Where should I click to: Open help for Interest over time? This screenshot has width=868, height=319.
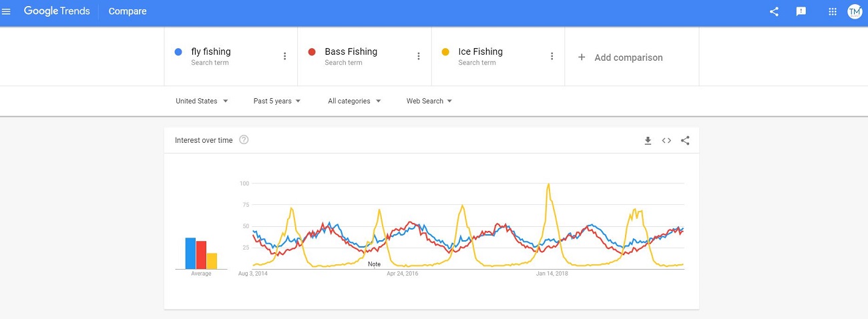pos(244,139)
